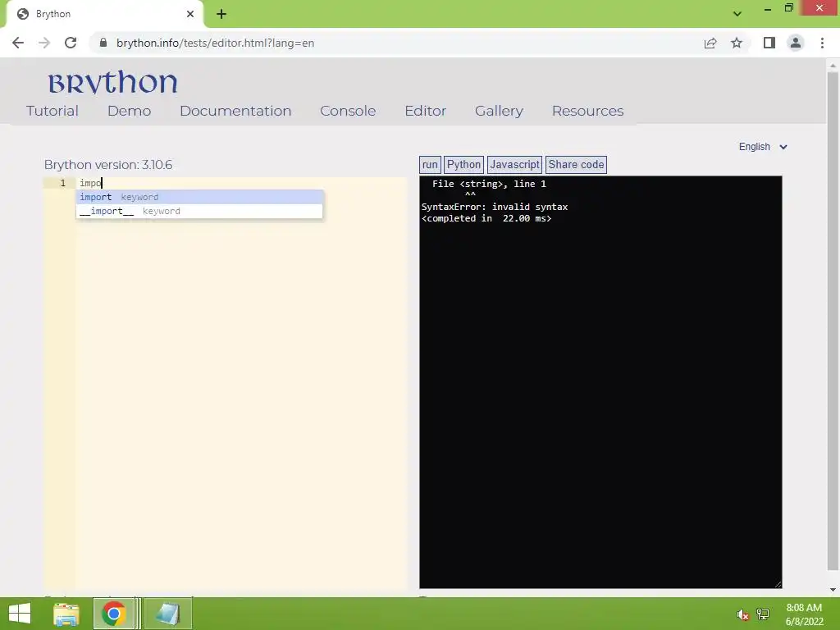Expand the English language dropdown
The height and width of the screenshot is (630, 840).
tap(763, 147)
